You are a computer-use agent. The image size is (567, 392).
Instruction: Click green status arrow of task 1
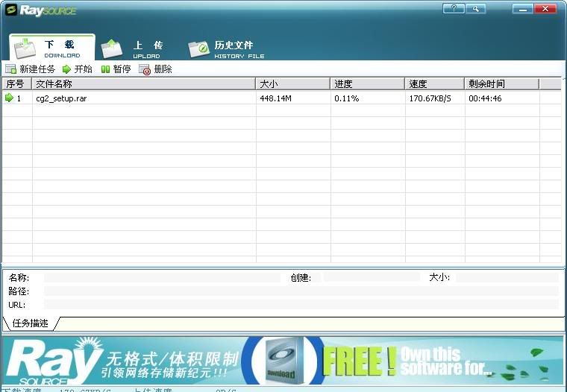[x=9, y=98]
